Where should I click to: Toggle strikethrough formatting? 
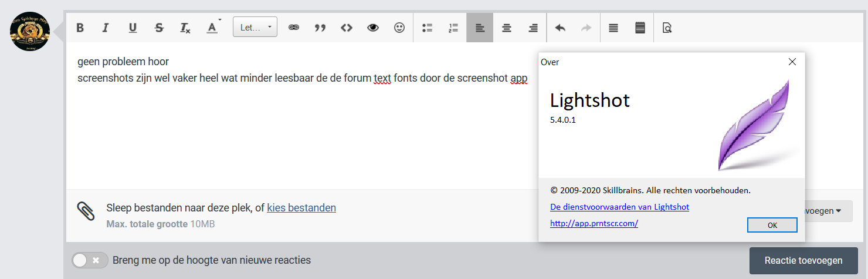(159, 28)
